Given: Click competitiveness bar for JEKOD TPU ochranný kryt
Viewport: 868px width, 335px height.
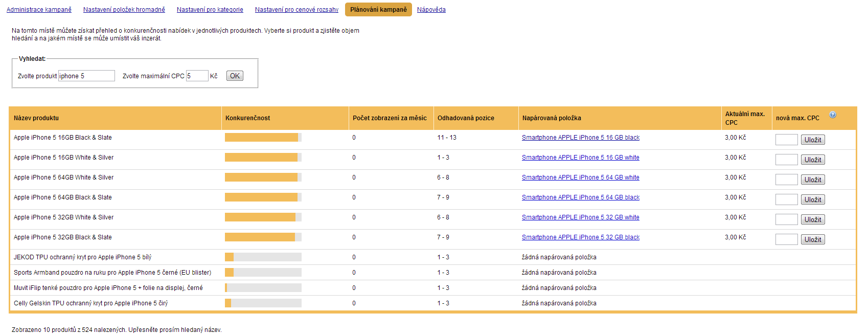Looking at the screenshot, I should pos(263,257).
